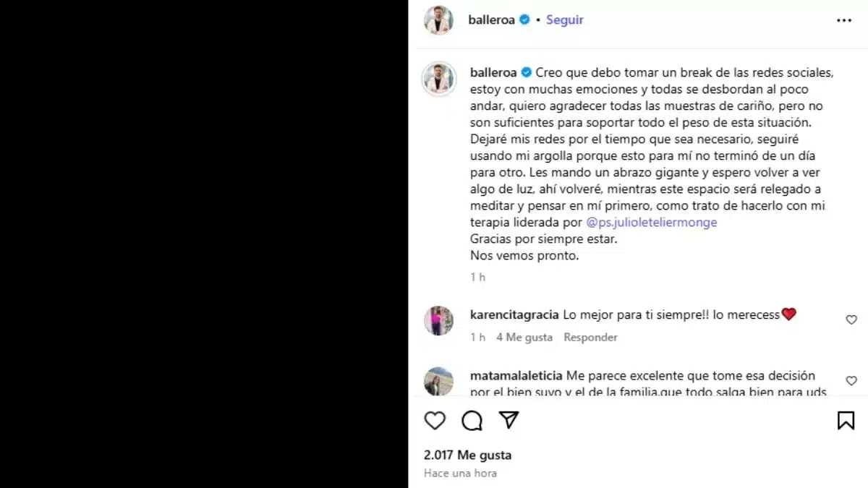Click the karencitagracia username
The width and height of the screenshot is (868, 488).
[x=514, y=314]
